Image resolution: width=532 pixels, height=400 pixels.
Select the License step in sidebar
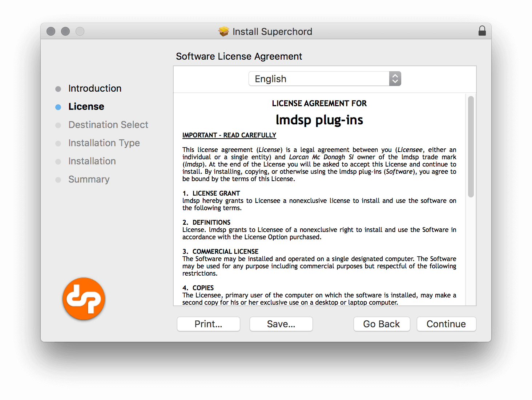(86, 107)
